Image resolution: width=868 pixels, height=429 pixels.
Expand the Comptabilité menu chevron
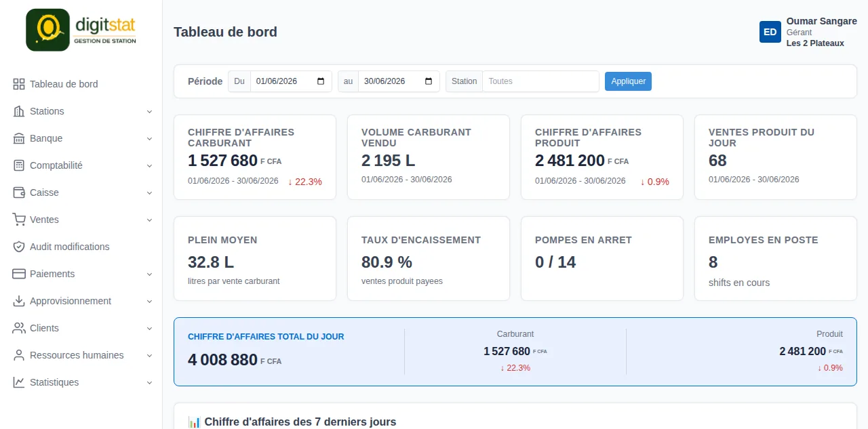pyautogui.click(x=150, y=165)
